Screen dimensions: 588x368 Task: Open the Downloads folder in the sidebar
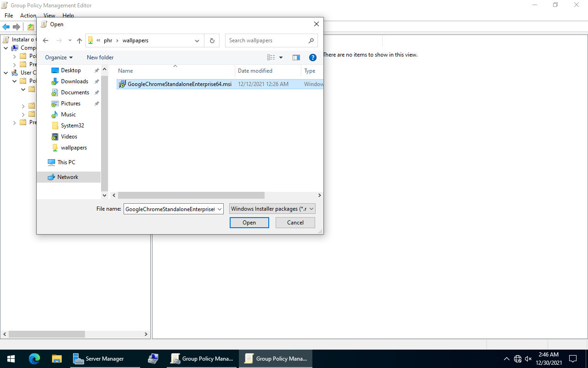pyautogui.click(x=73, y=81)
